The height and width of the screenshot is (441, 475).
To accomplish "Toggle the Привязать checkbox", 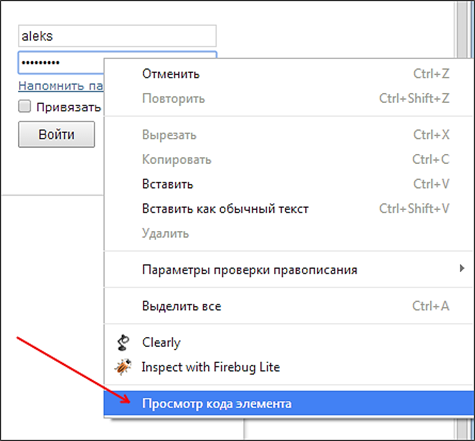I will click(24, 107).
